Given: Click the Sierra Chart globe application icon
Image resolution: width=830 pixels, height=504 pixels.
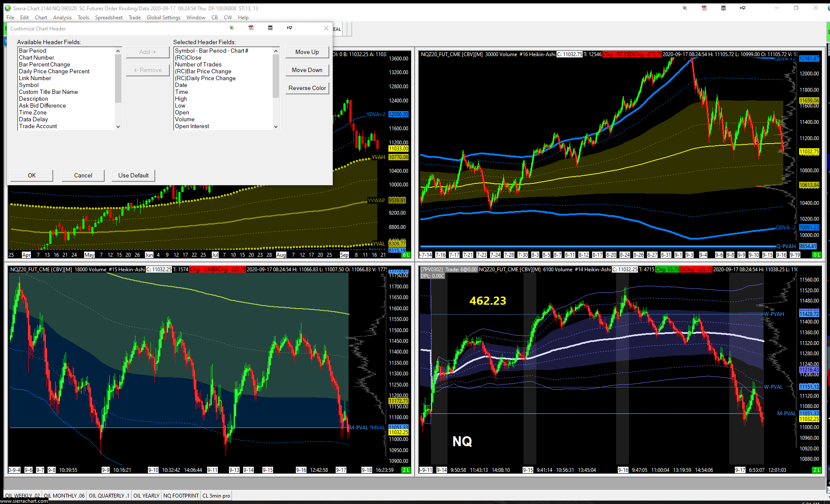Looking at the screenshot, I should tap(7, 8).
